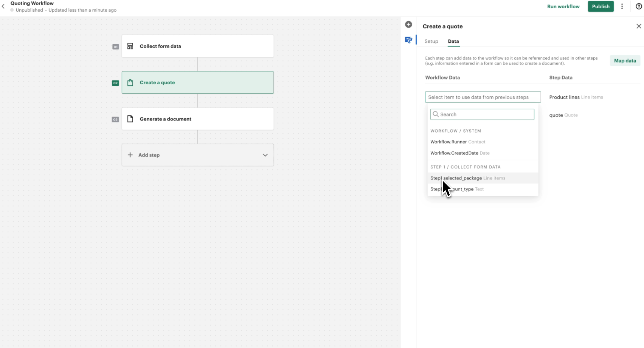Click the Create a quote bag icon

click(x=130, y=82)
